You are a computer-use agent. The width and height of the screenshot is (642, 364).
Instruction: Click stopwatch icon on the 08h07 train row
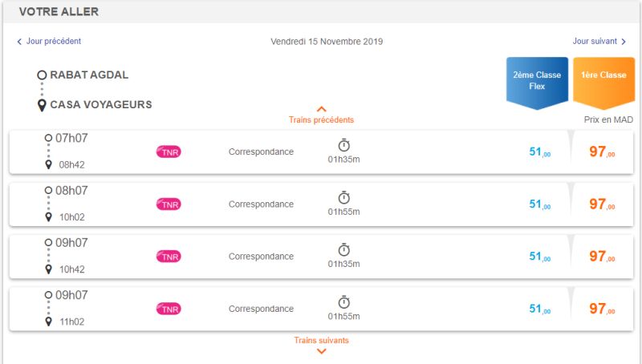point(344,197)
